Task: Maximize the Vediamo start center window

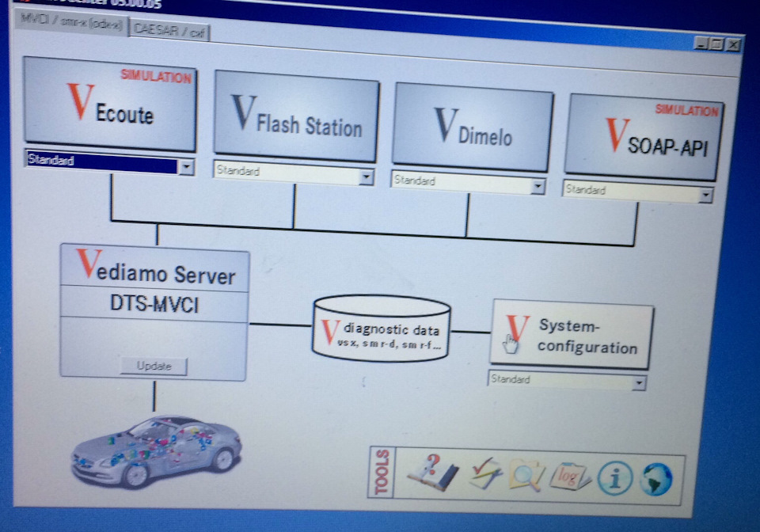Action: pyautogui.click(x=716, y=44)
